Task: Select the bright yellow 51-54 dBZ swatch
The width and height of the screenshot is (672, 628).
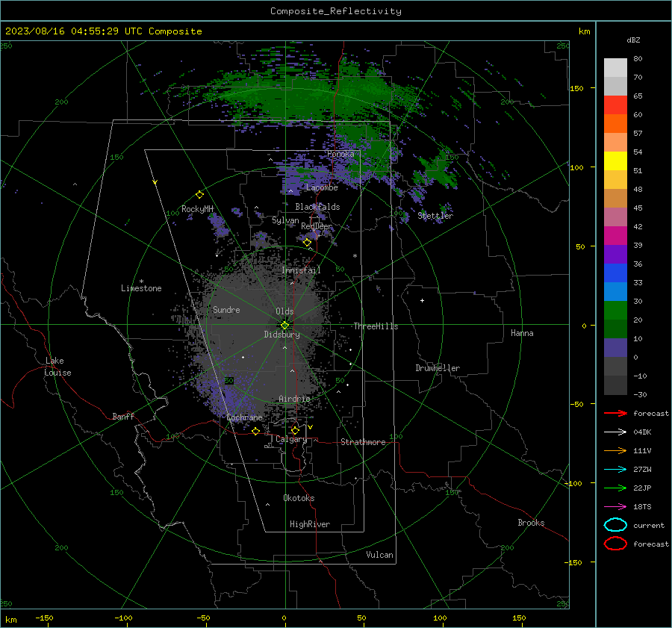Action: click(615, 161)
